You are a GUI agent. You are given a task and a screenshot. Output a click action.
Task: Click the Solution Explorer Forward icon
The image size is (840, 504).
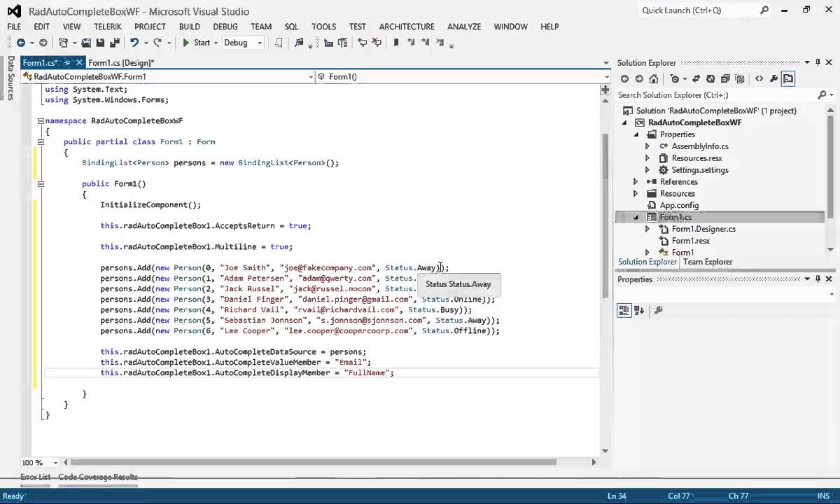639,79
